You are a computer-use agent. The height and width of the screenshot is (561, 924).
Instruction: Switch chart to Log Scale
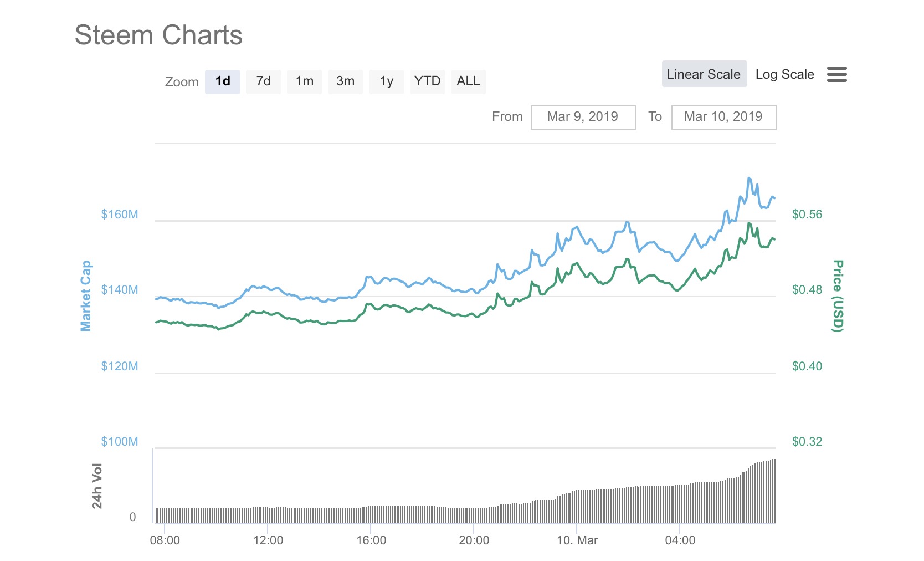click(784, 74)
